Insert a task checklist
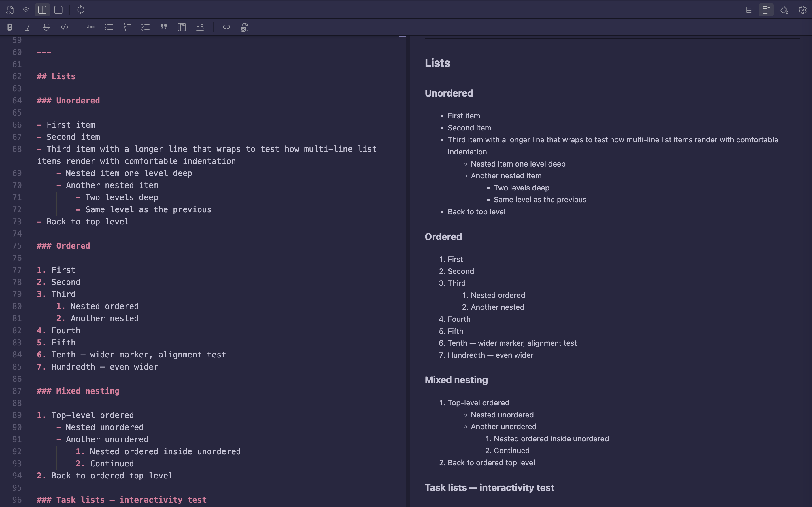The height and width of the screenshot is (507, 812). (145, 27)
